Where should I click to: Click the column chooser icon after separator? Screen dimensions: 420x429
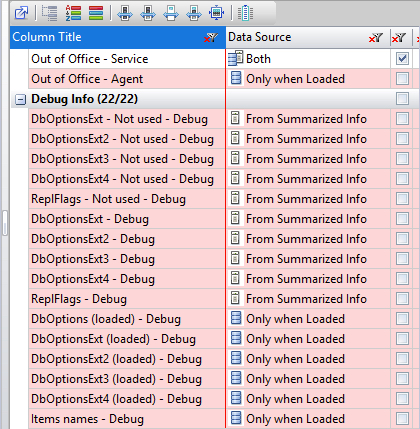pos(245,13)
